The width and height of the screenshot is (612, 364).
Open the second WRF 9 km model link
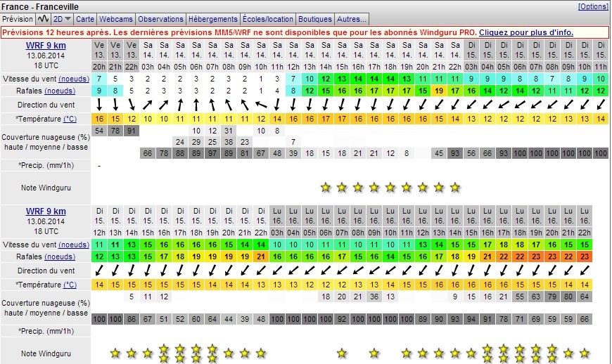(46, 211)
